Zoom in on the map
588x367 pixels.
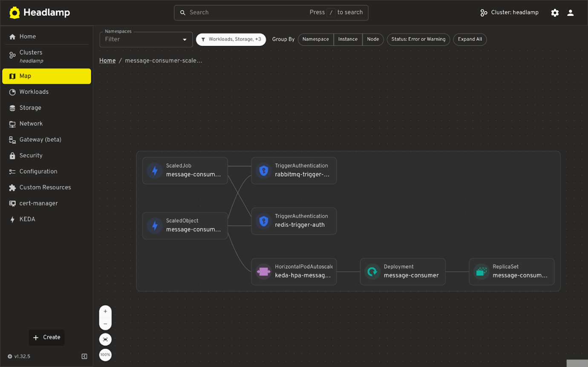[105, 312]
